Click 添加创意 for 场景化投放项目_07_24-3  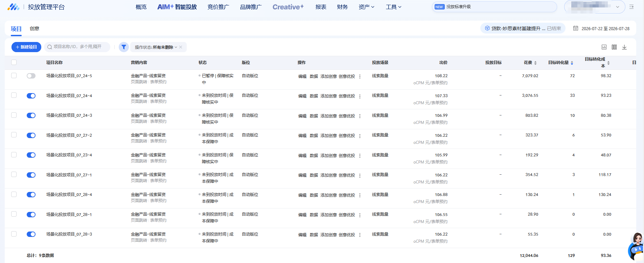tap(329, 116)
